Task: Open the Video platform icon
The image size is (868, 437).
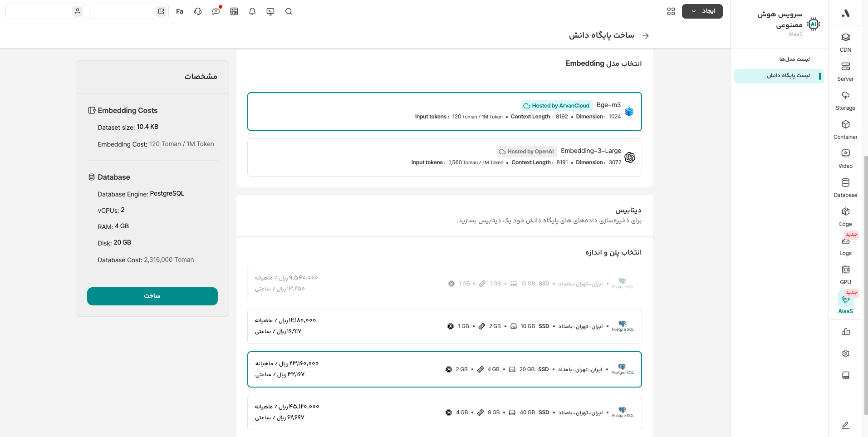Action: (845, 158)
